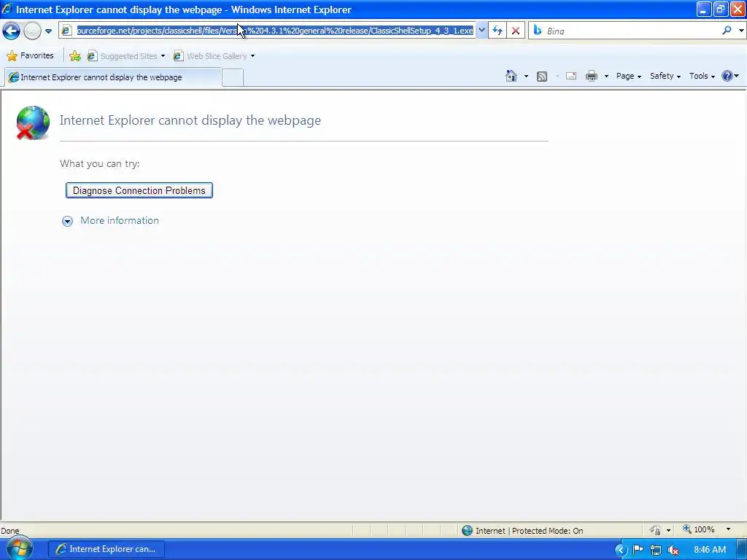
Task: Expand the More information section arrow
Action: point(67,221)
